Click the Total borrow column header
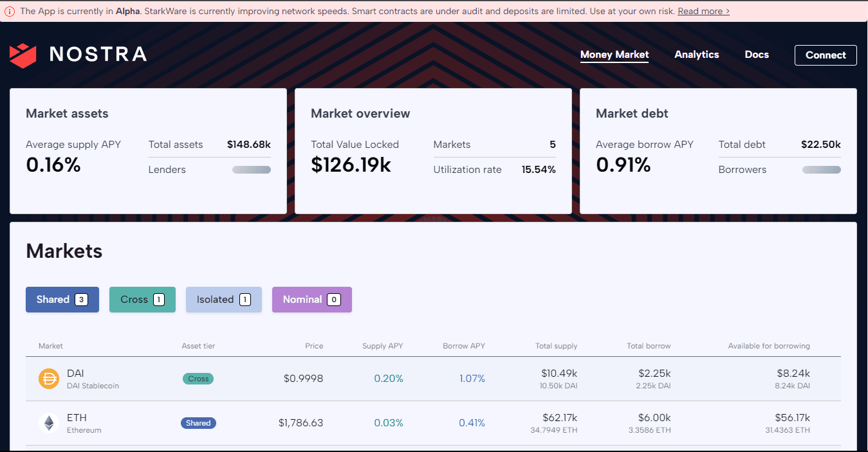Viewport: 868px width, 452px height. 649,346
